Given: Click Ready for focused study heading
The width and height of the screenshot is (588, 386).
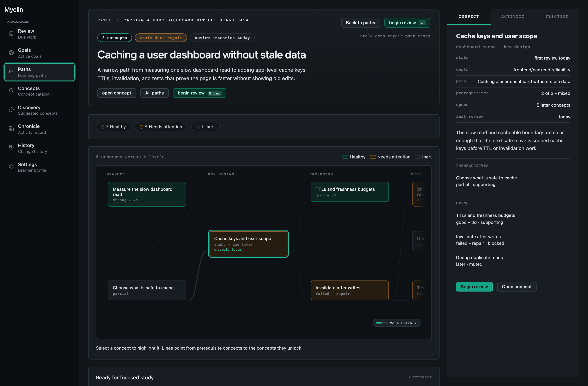Looking at the screenshot, I should pyautogui.click(x=125, y=378).
